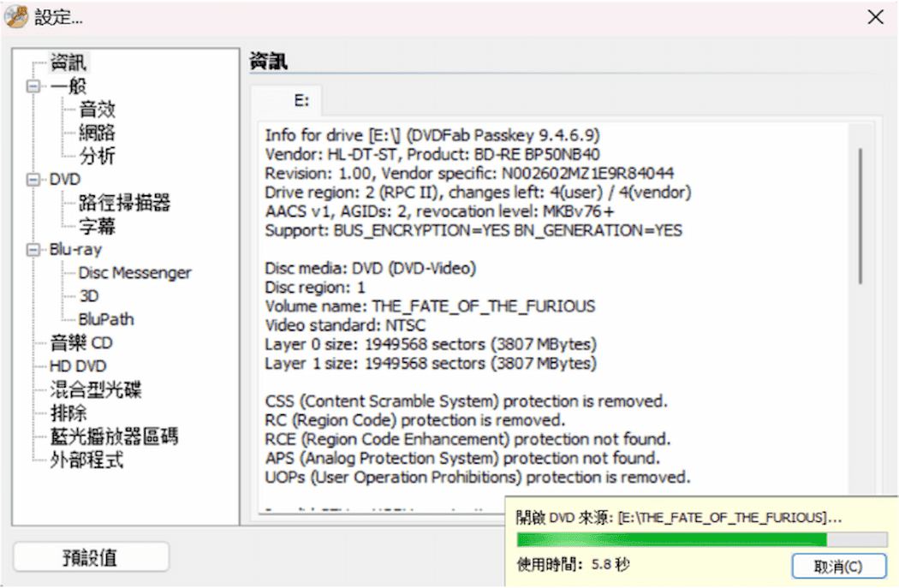Click 'RCE (Region Code Enhancement)' line

(x=467, y=439)
